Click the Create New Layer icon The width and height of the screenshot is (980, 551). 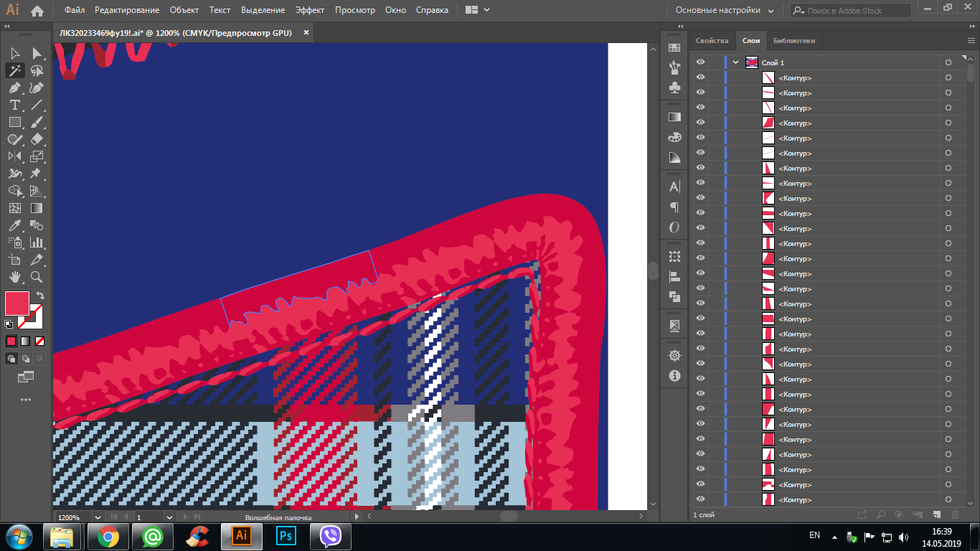[x=936, y=514]
